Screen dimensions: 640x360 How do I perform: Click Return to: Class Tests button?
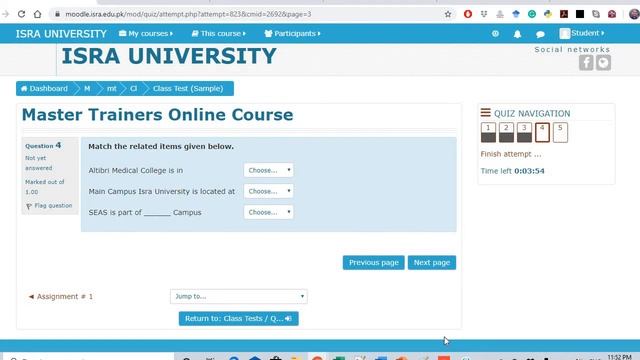[x=238, y=318]
